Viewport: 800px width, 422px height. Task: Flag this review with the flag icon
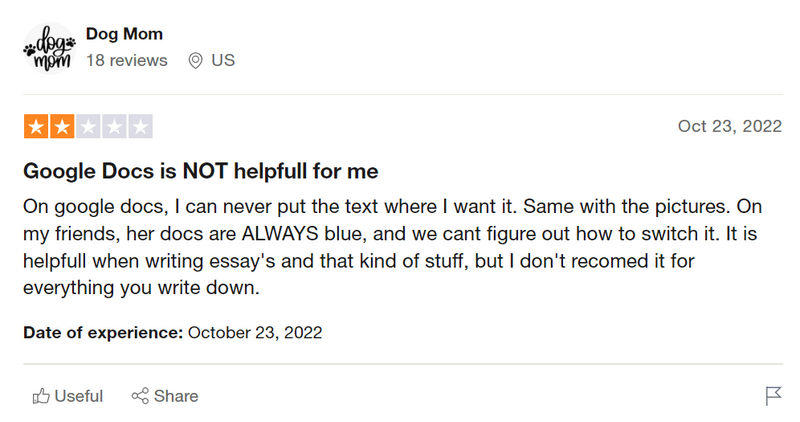point(773,396)
